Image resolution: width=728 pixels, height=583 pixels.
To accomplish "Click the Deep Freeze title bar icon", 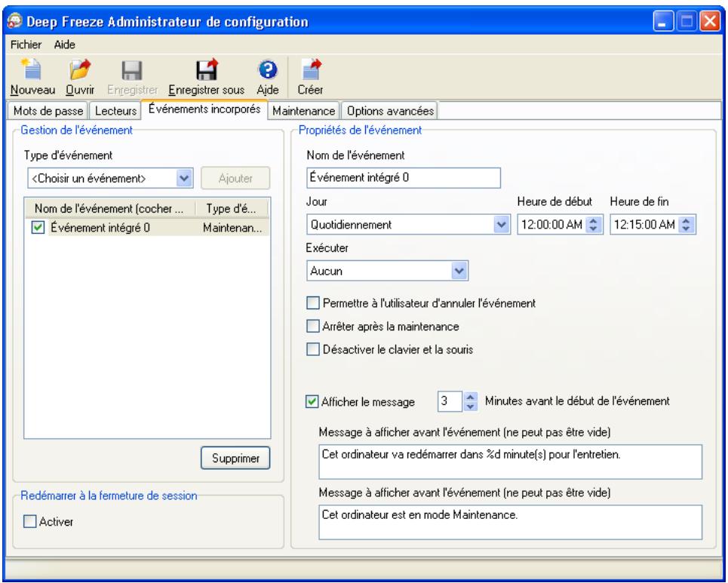I will click(15, 21).
